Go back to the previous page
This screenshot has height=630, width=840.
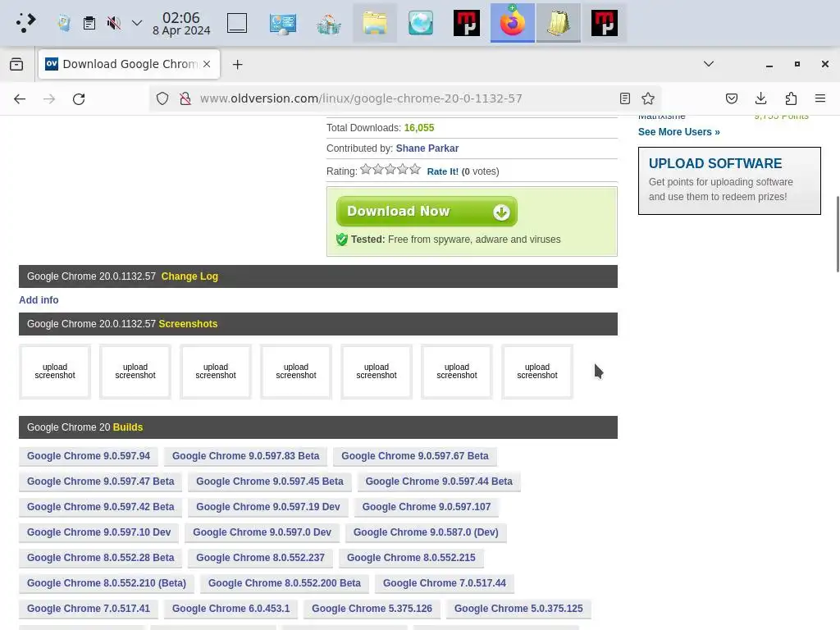(x=20, y=98)
